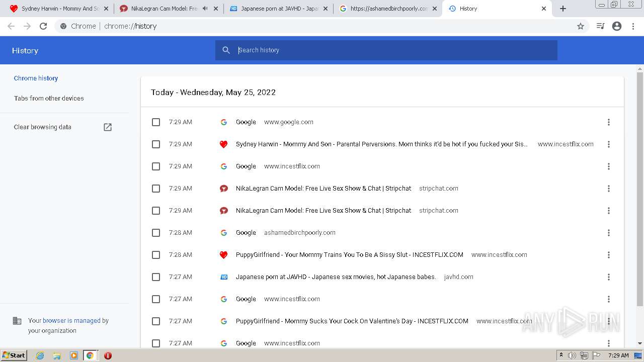
Task: Click the scrollbar down arrow
Action: (x=640, y=343)
